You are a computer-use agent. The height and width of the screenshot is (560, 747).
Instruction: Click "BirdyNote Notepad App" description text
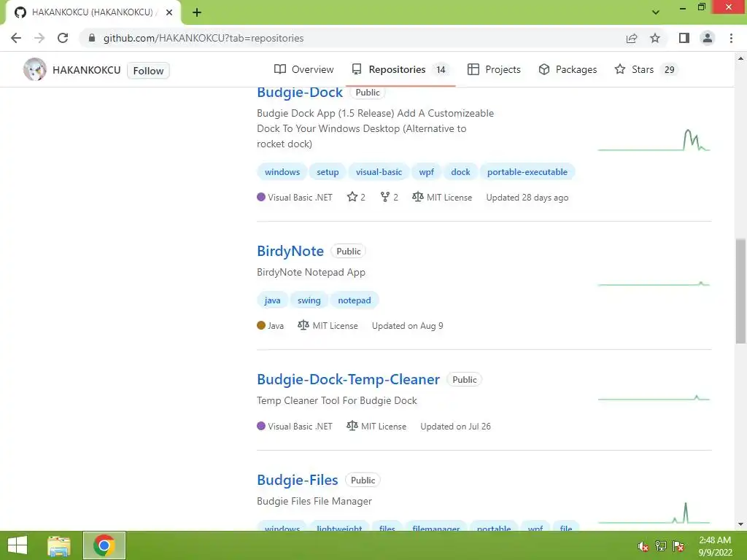point(311,273)
